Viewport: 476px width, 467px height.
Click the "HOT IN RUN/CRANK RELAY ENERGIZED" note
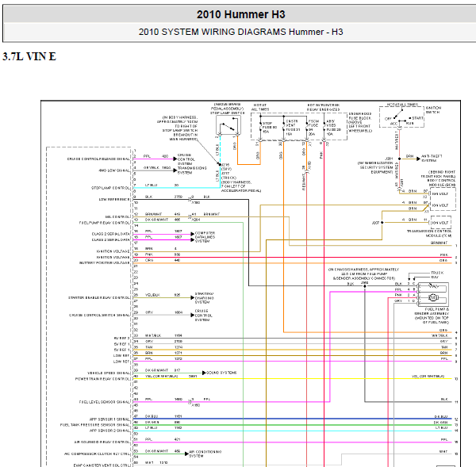[x=323, y=107]
